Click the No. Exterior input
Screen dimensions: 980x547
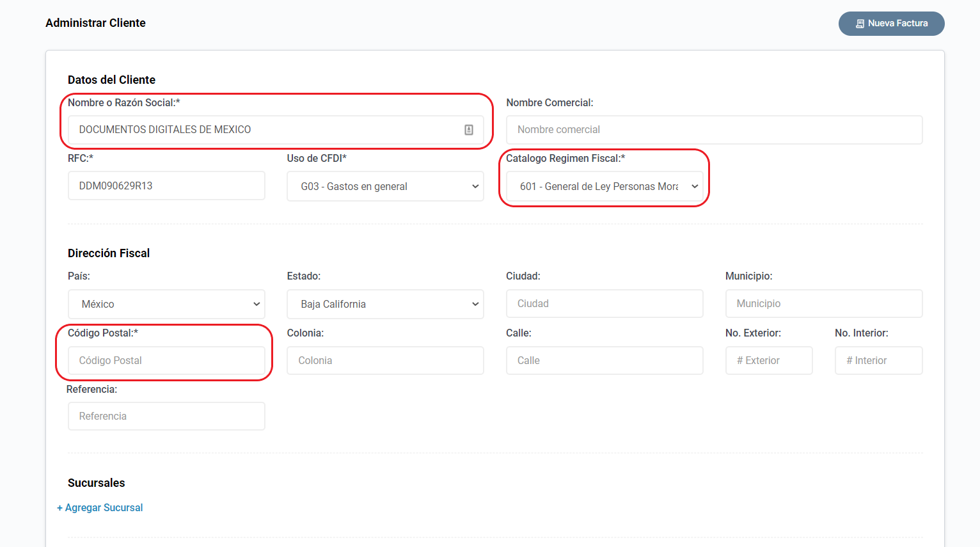point(769,360)
